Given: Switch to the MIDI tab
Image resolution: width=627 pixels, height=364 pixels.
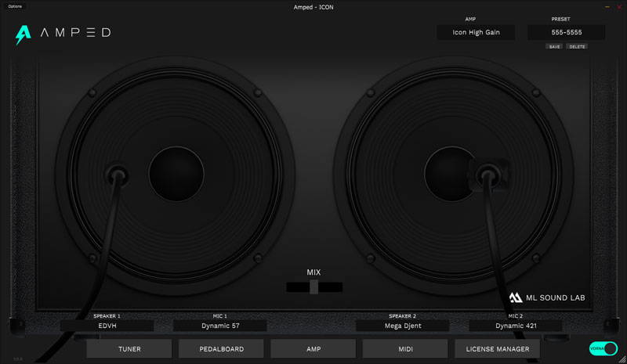Looking at the screenshot, I should point(405,349).
